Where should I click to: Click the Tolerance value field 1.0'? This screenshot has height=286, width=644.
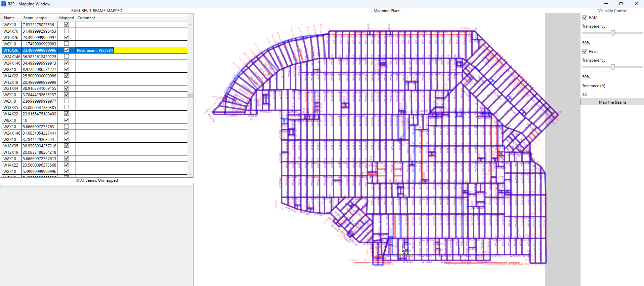click(585, 95)
